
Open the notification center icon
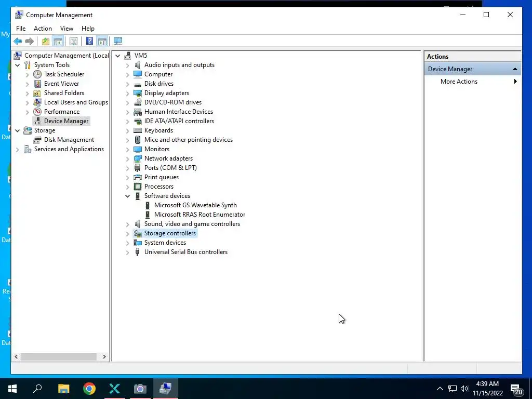[516, 389]
